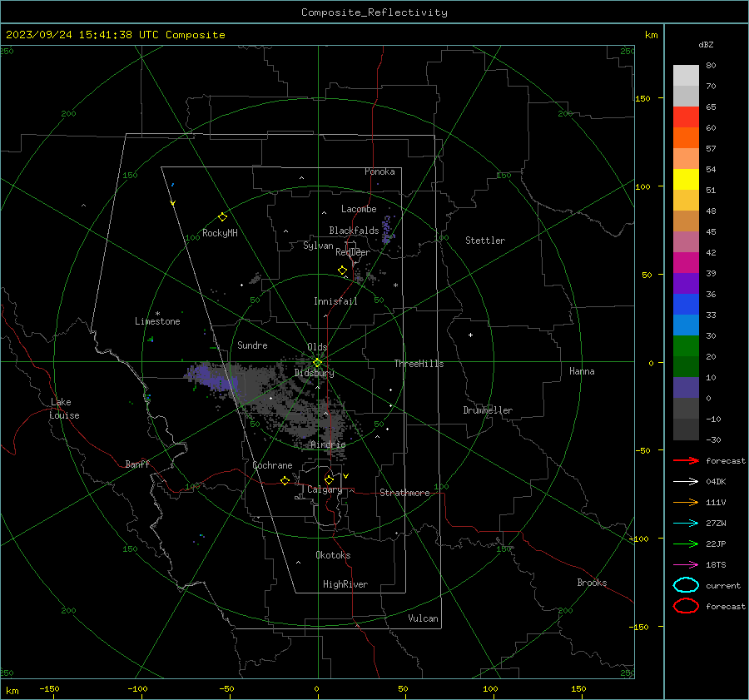The height and width of the screenshot is (700, 749).
Task: Pick the yellow 51 dBZ color swatch
Action: 686,179
